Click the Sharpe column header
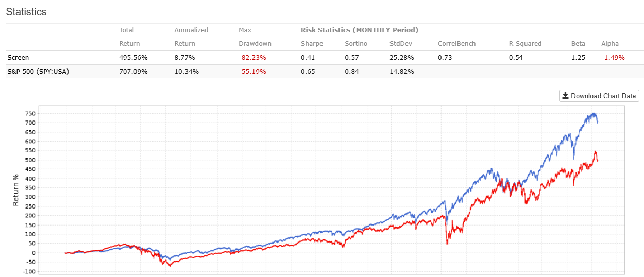Screen dimensions: 644x277 [312, 44]
